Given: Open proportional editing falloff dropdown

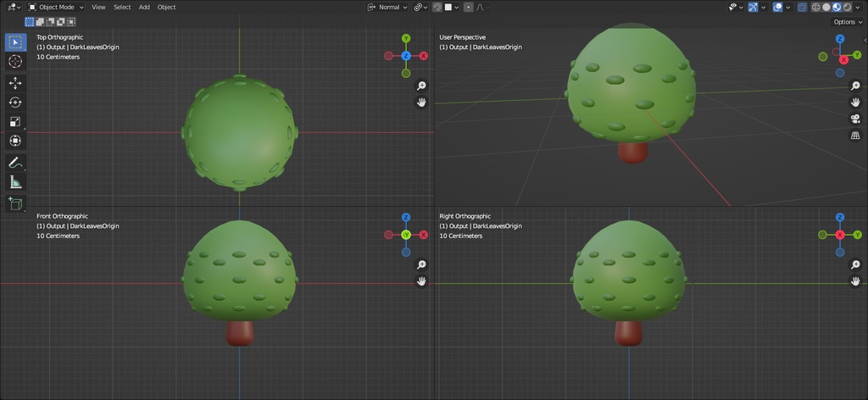Looking at the screenshot, I should 482,7.
